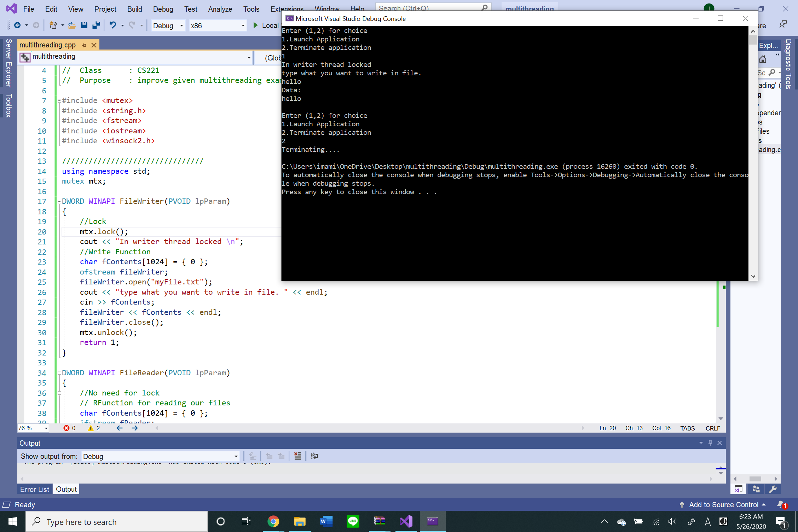Open the Tools menu
The height and width of the screenshot is (532, 798).
tap(251, 9)
